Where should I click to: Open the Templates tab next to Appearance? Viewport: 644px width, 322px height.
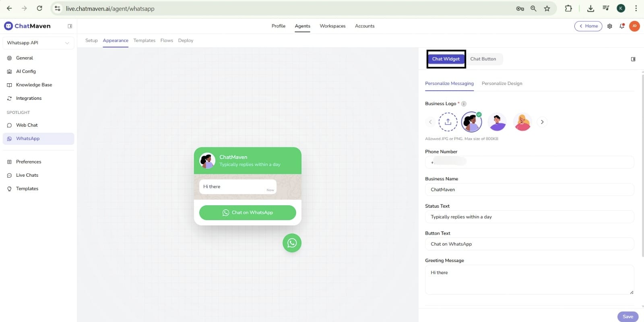tap(144, 40)
